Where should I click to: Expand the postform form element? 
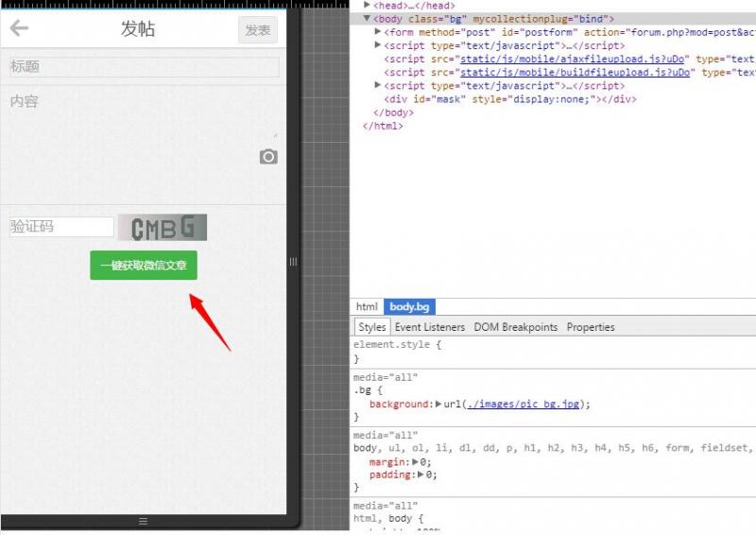[378, 31]
